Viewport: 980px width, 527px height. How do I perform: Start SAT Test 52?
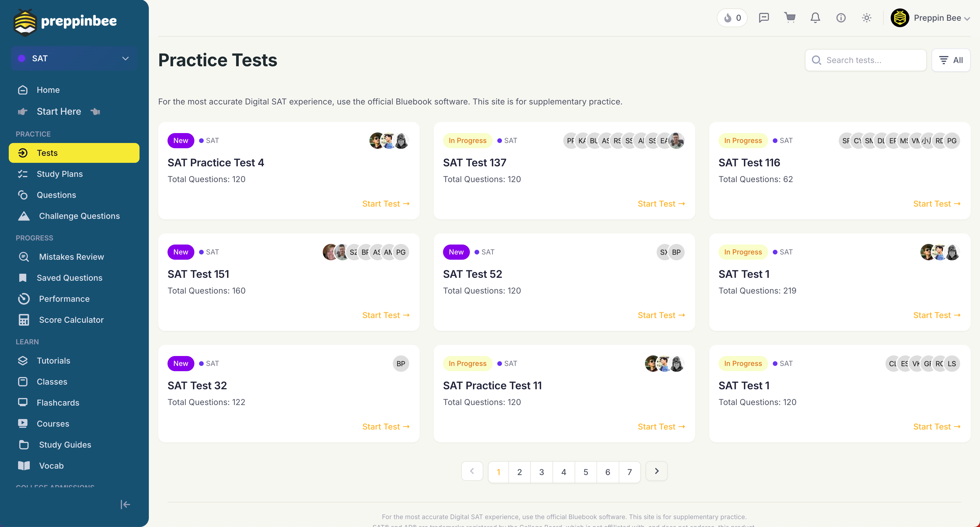pos(661,315)
